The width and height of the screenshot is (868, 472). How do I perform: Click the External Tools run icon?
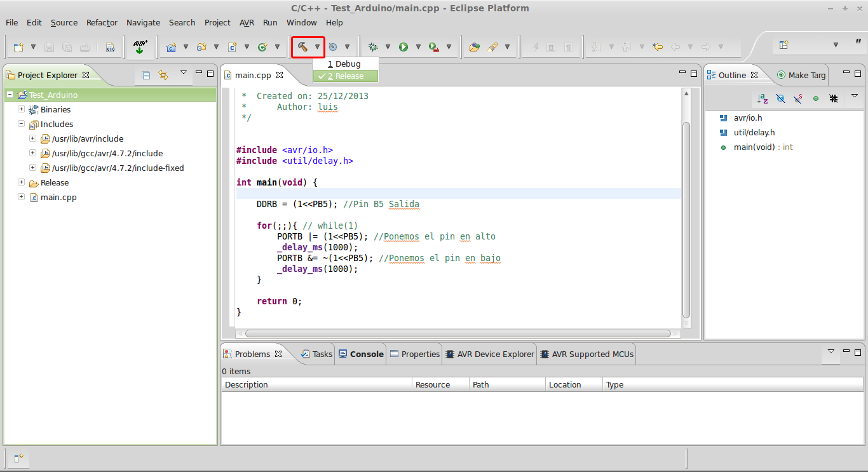[434, 47]
